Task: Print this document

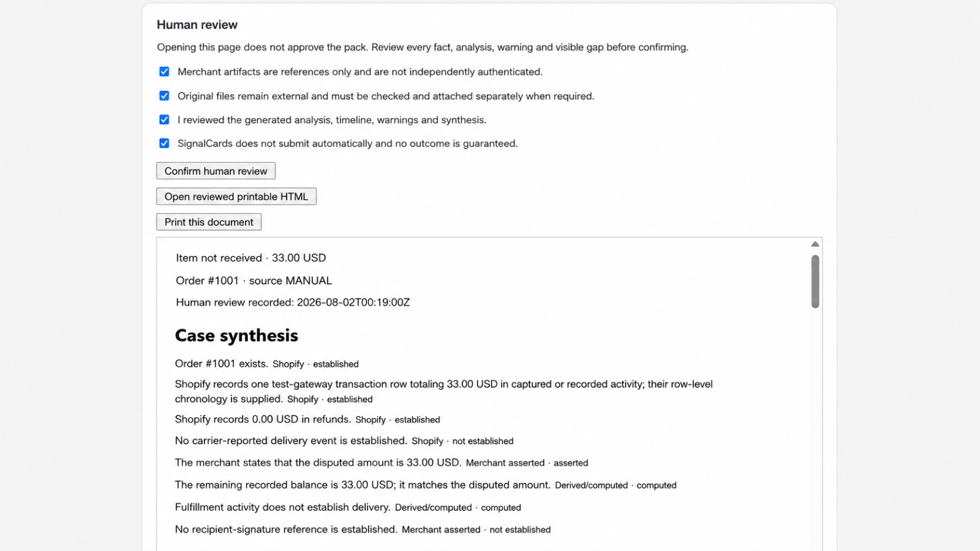Action: pos(209,222)
